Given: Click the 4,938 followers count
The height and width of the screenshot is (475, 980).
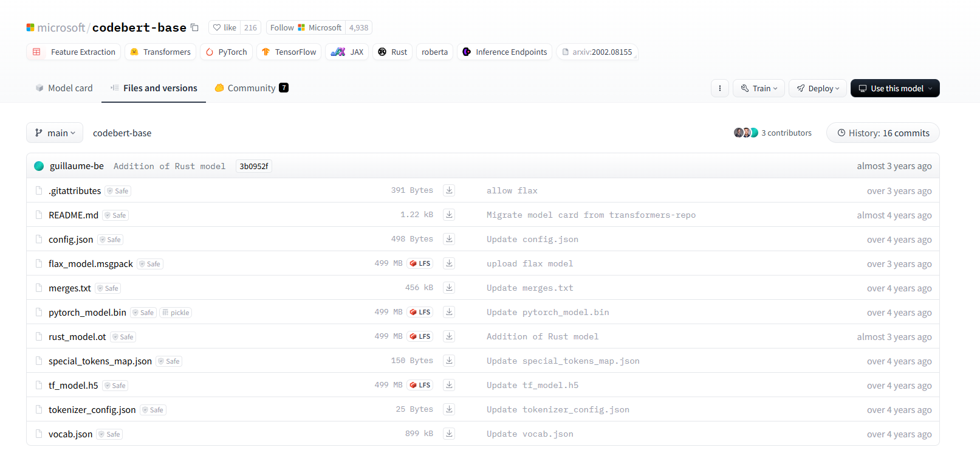Looking at the screenshot, I should 358,27.
